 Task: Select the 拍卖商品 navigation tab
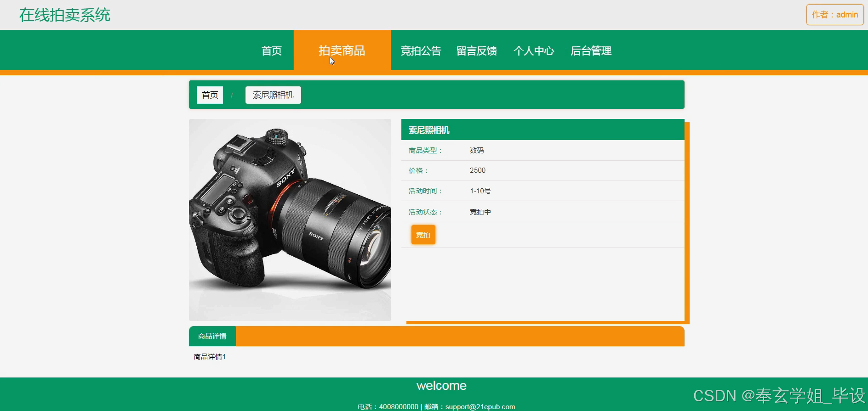pos(342,51)
